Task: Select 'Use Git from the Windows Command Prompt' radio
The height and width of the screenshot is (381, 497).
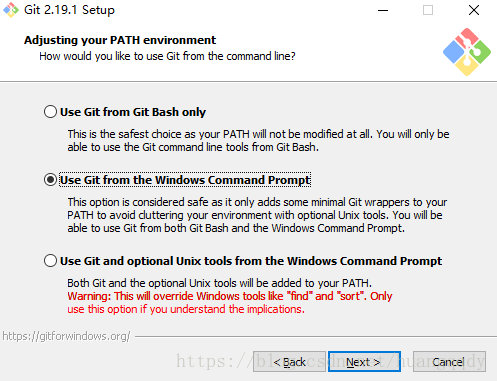Action: pos(50,180)
